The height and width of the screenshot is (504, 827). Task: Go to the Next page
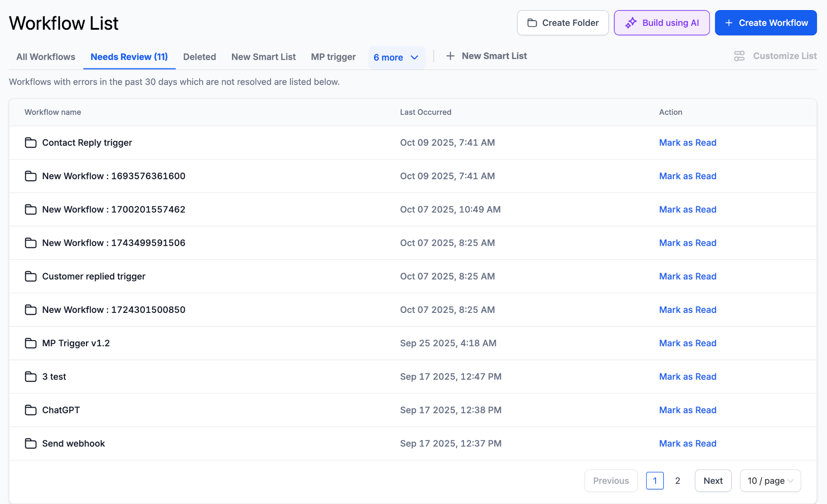point(713,481)
